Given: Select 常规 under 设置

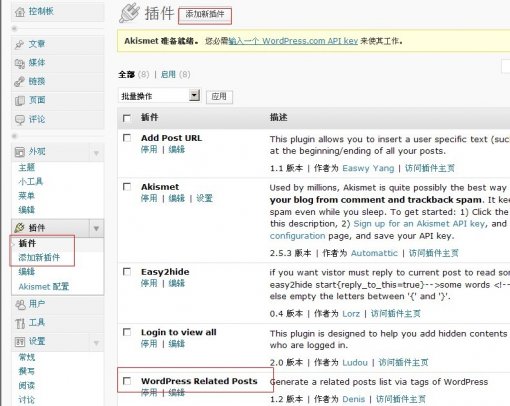Looking at the screenshot, I should click(x=27, y=357).
